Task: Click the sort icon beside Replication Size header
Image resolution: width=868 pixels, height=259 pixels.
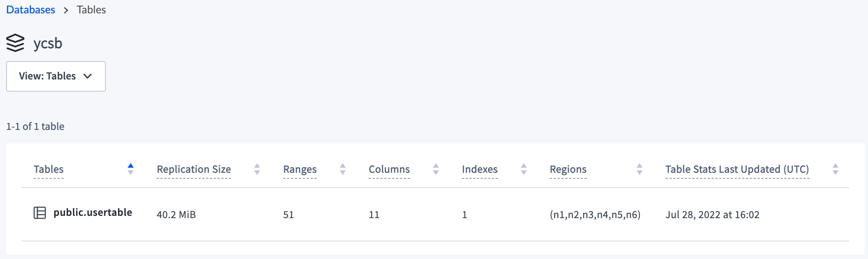Action: click(x=257, y=169)
